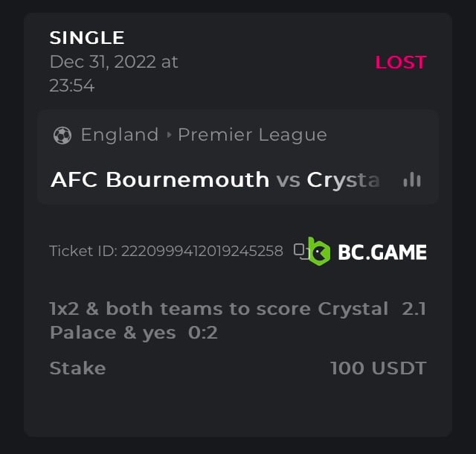
Task: Click the pink LOST status label
Action: (401, 62)
